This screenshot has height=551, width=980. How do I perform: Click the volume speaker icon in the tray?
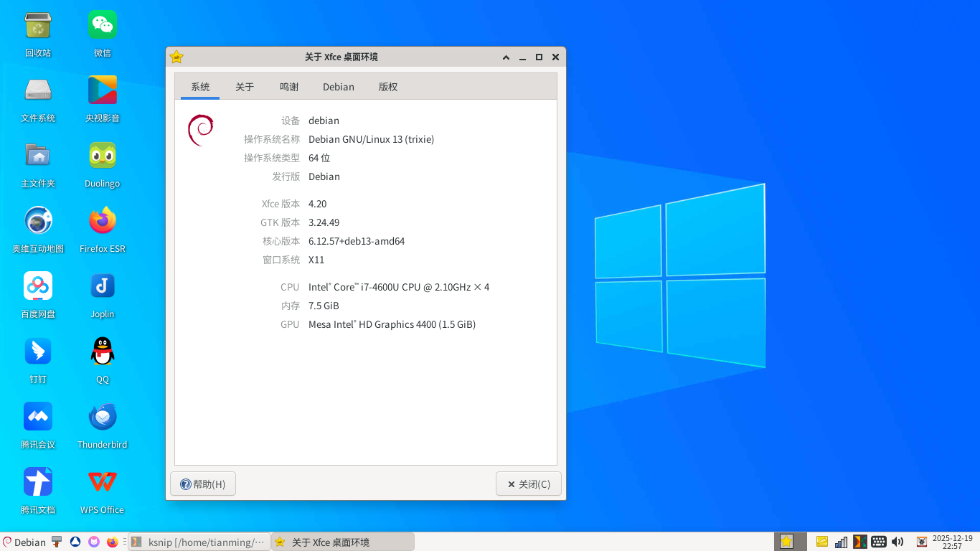pos(897,542)
